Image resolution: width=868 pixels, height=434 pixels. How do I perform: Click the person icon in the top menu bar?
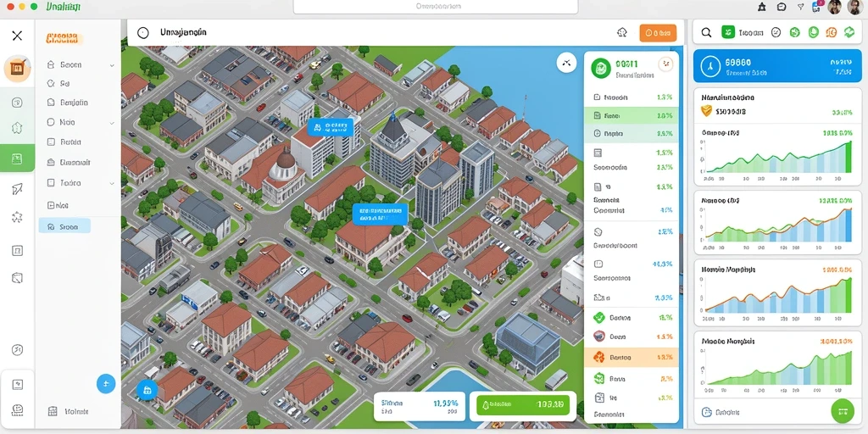tap(762, 7)
